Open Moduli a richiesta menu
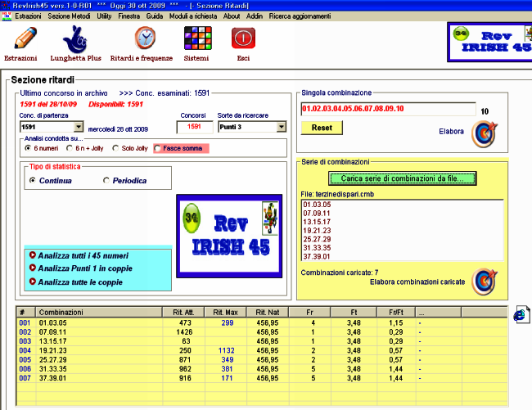 point(193,16)
